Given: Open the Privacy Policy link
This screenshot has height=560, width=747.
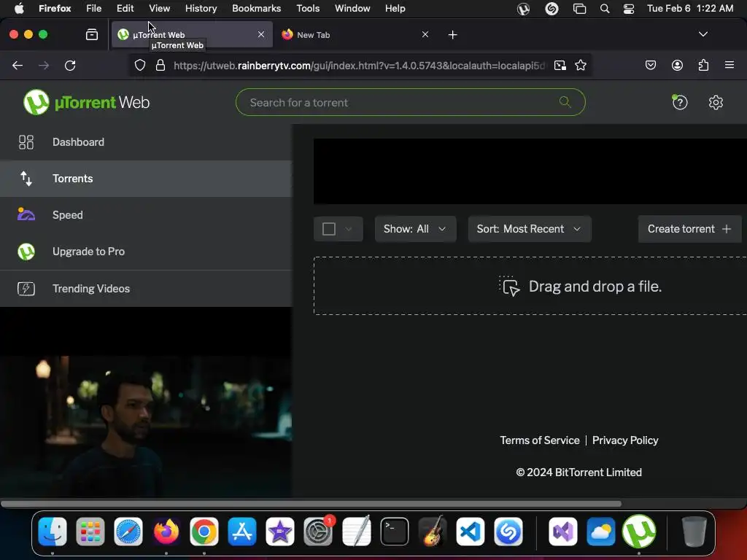Looking at the screenshot, I should pos(625,440).
